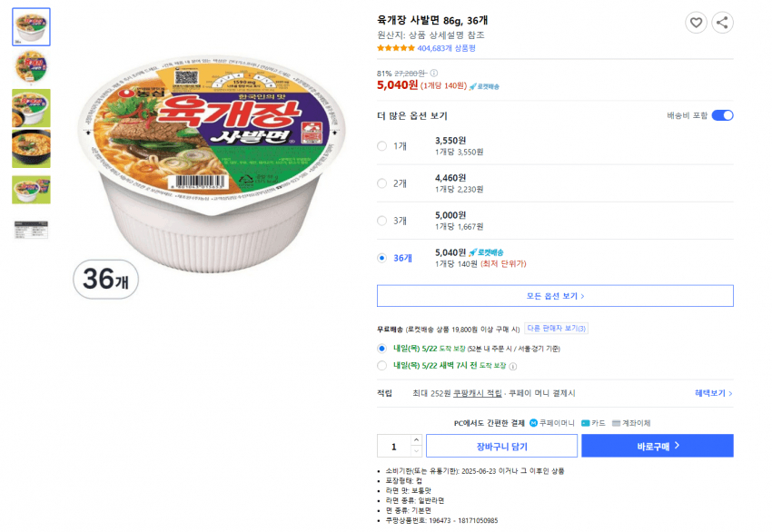The image size is (772, 532).
Task: Select the Coupay money payment icon
Action: click(x=535, y=420)
